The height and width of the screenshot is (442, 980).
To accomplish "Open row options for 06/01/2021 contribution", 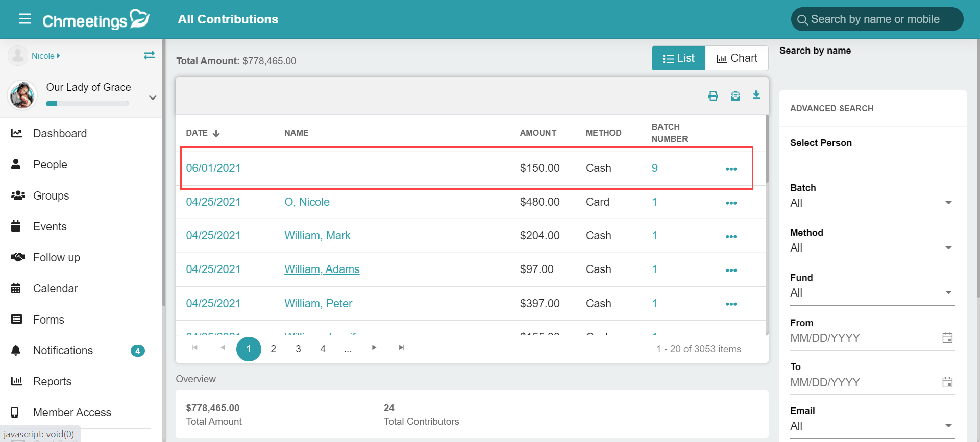I will pos(731,169).
